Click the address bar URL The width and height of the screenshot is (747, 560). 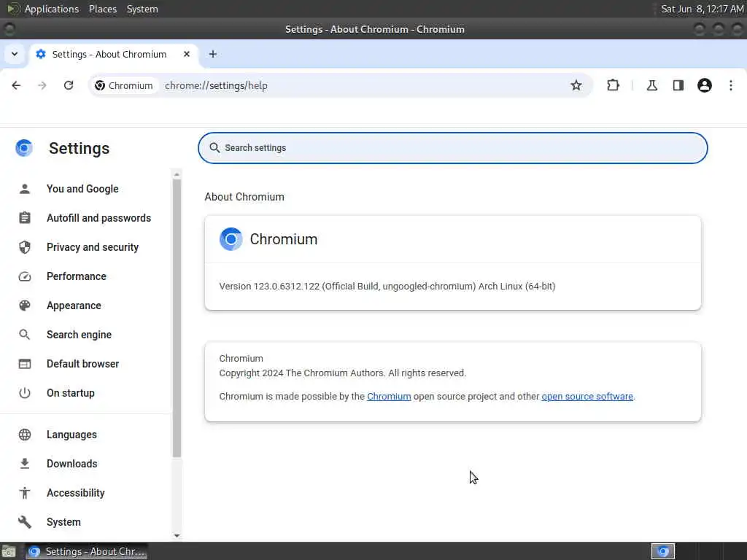(216, 86)
